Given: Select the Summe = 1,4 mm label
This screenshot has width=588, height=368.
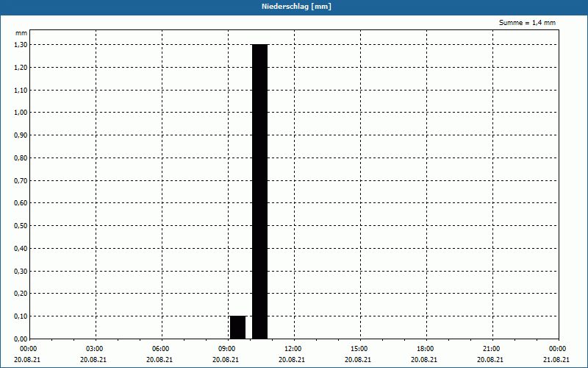Looking at the screenshot, I should click(x=527, y=23).
